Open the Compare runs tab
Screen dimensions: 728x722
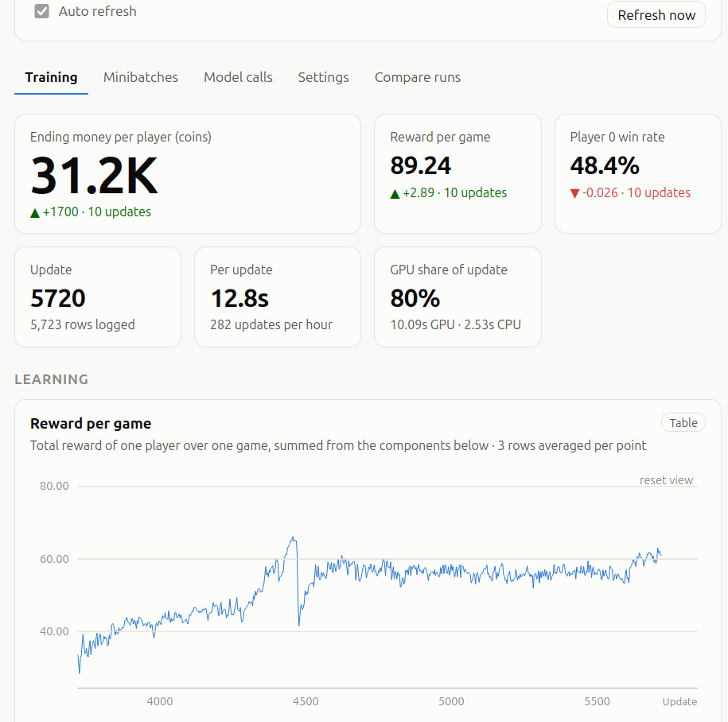click(x=418, y=77)
